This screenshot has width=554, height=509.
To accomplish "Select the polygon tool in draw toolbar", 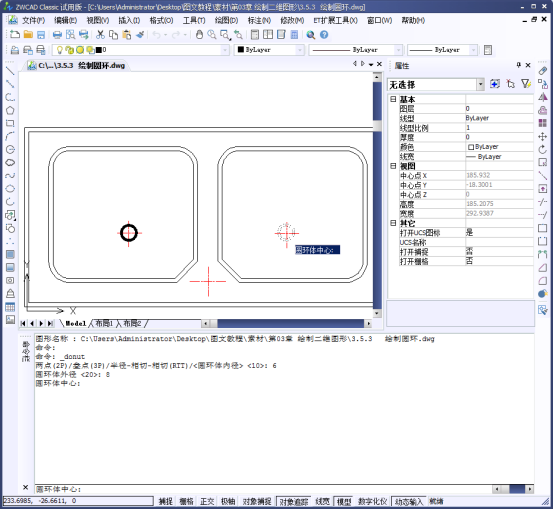I will (x=10, y=110).
